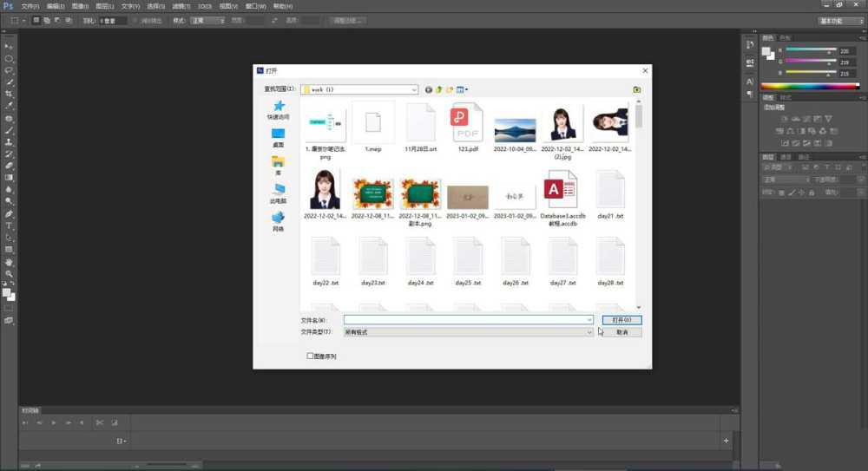Create a new folder using toolbar icon

click(x=449, y=89)
